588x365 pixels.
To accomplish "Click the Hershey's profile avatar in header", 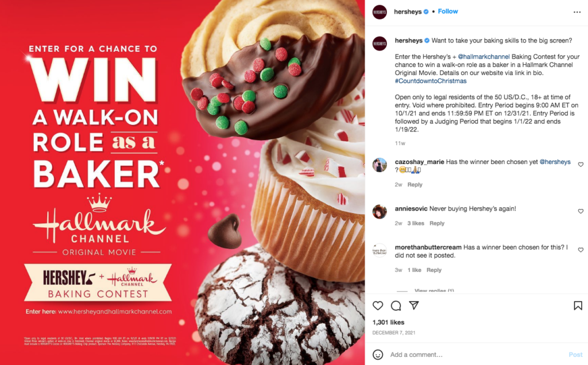I will [x=380, y=12].
